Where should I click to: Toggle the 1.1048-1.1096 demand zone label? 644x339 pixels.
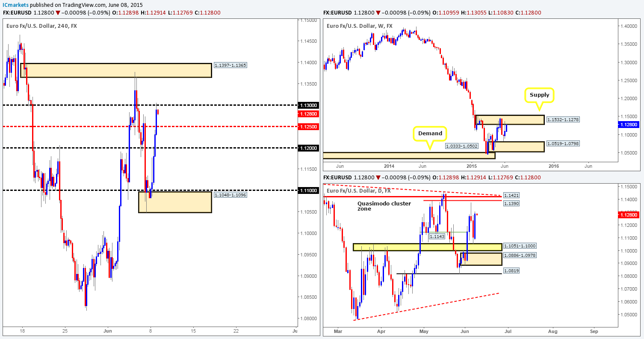point(230,195)
